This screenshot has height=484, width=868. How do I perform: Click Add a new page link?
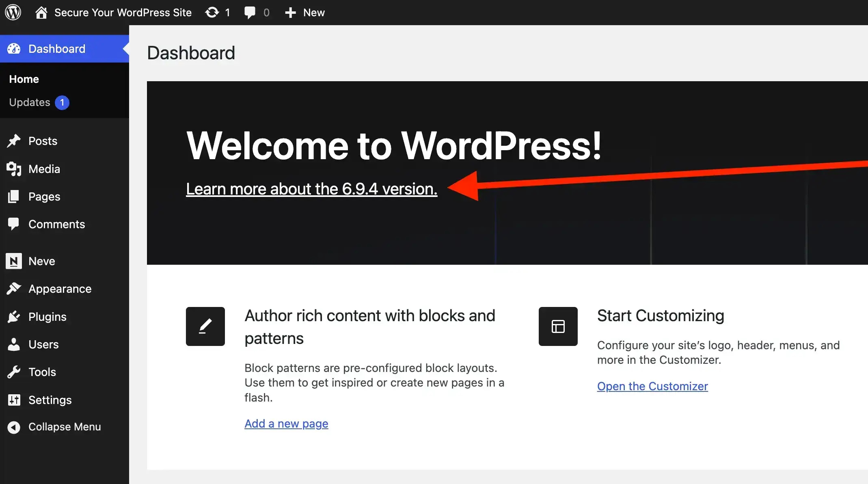[x=286, y=423]
